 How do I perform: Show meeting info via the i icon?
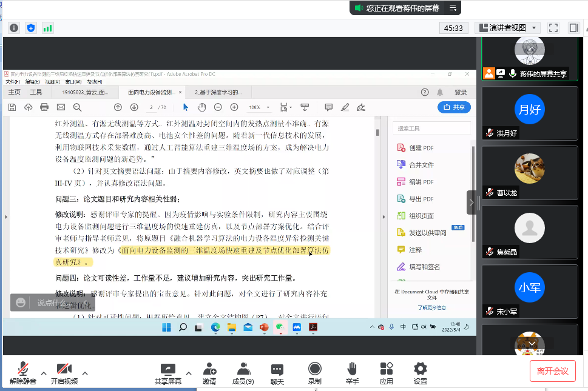14,28
